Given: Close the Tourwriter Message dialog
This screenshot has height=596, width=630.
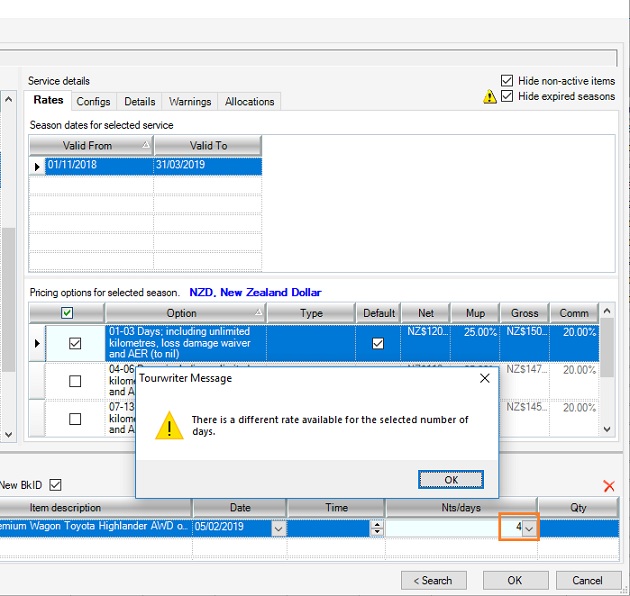Looking at the screenshot, I should pos(485,379).
